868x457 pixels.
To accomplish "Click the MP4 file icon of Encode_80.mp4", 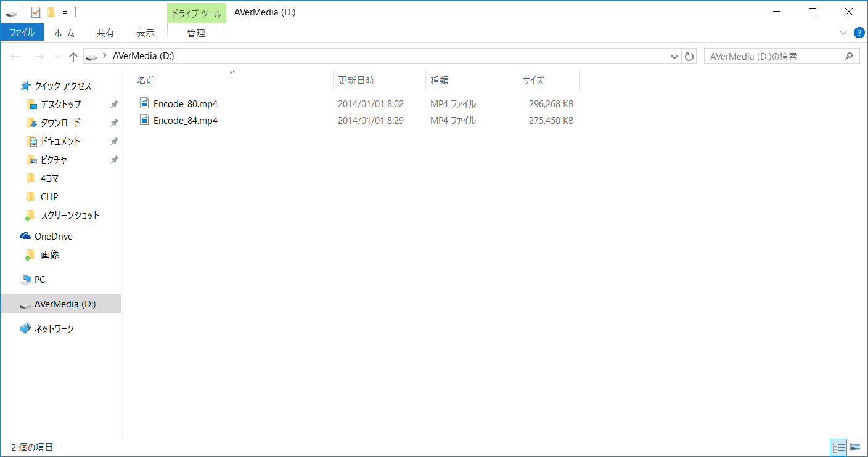I will pyautogui.click(x=144, y=103).
